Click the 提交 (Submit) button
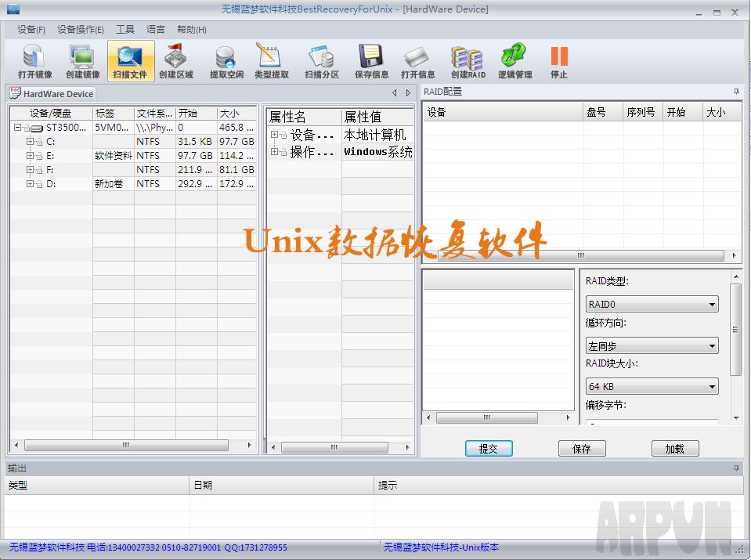 pos(489,449)
